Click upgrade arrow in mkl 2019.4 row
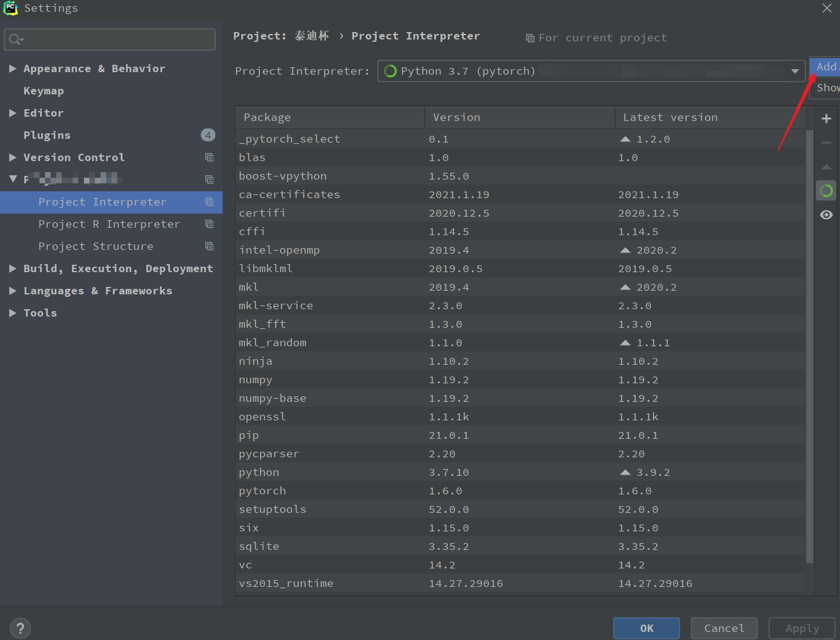This screenshot has height=640, width=840. tap(625, 287)
